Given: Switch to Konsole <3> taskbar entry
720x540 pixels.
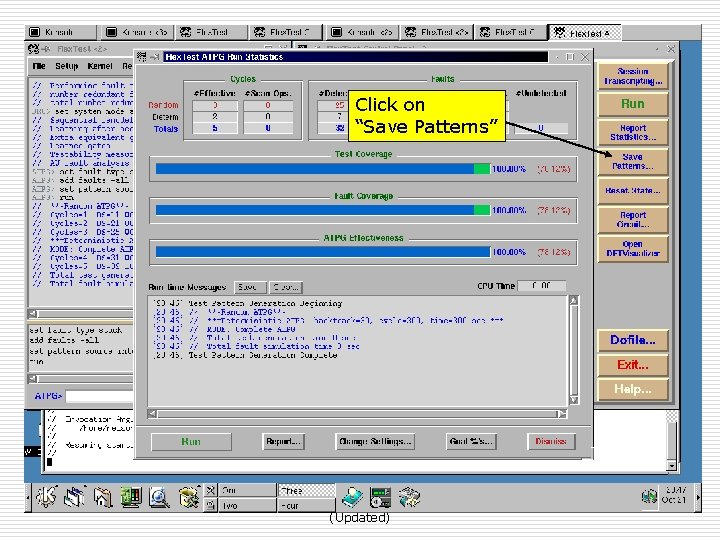Looking at the screenshot, I should pos(137,32).
